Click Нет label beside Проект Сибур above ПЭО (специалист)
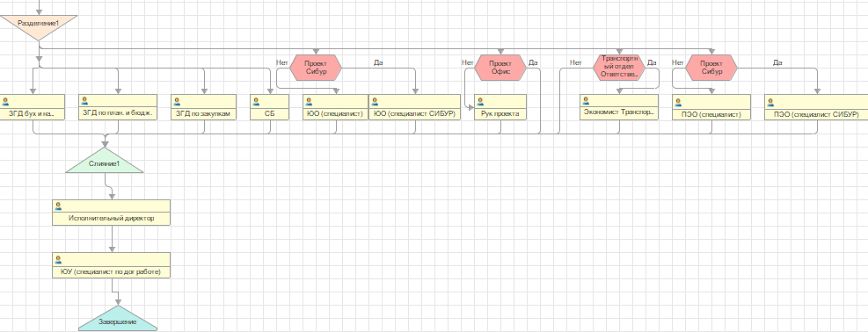868x332 pixels. click(x=677, y=62)
